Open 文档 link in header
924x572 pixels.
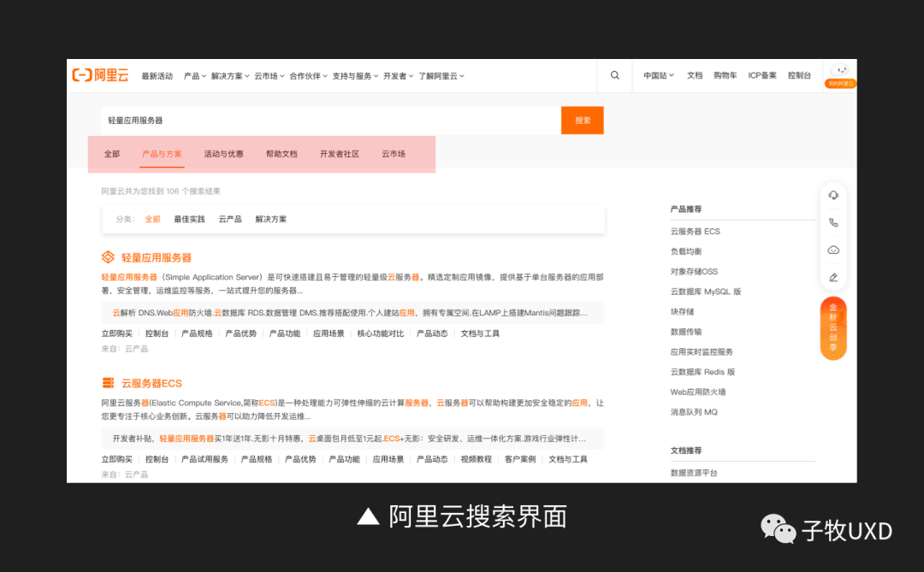694,75
